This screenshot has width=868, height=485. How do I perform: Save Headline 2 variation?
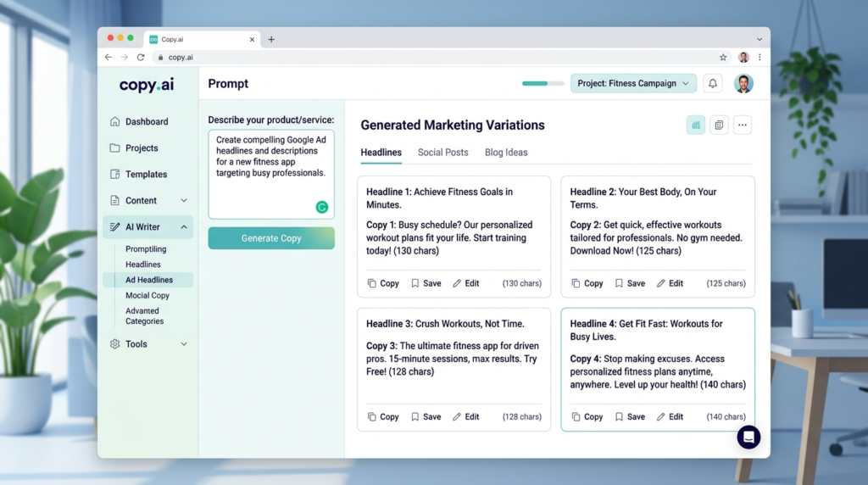630,283
